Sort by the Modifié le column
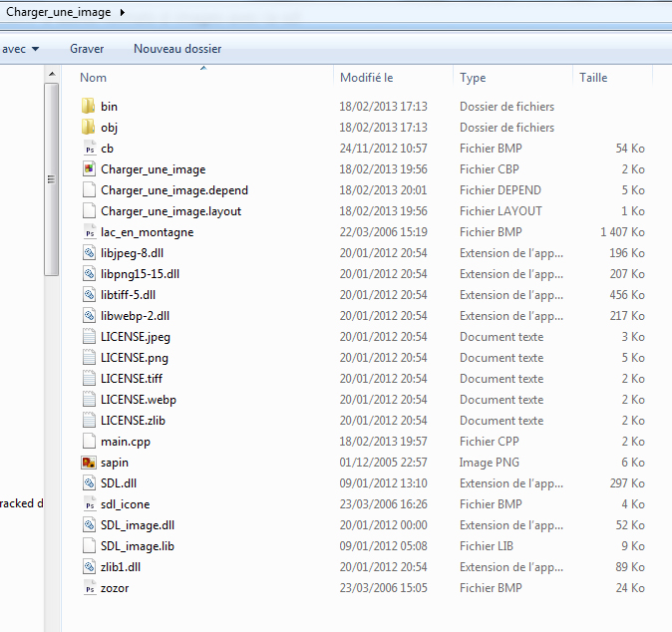 pos(366,78)
